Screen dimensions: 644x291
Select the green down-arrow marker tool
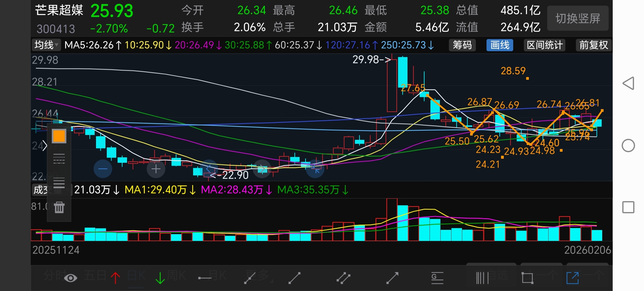(x=160, y=278)
